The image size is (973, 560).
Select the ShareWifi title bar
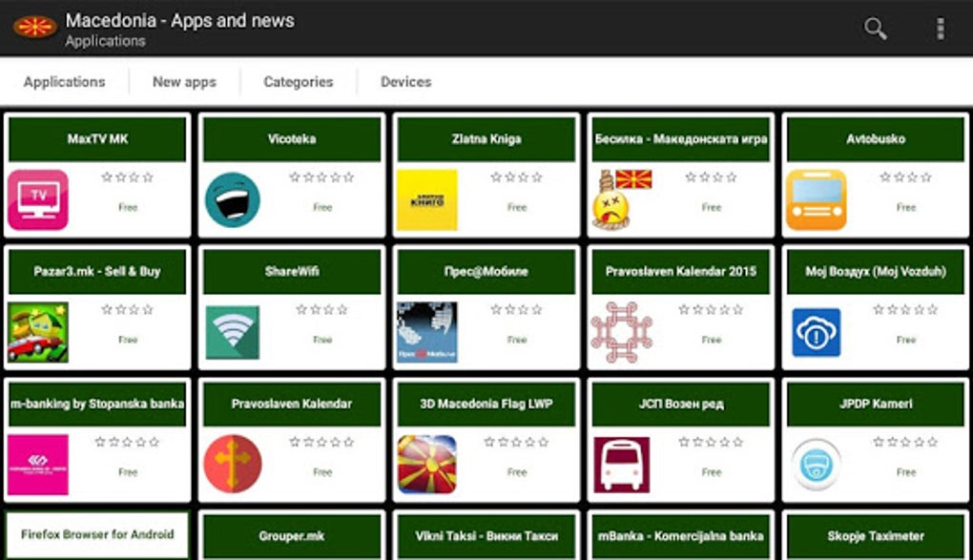point(292,271)
